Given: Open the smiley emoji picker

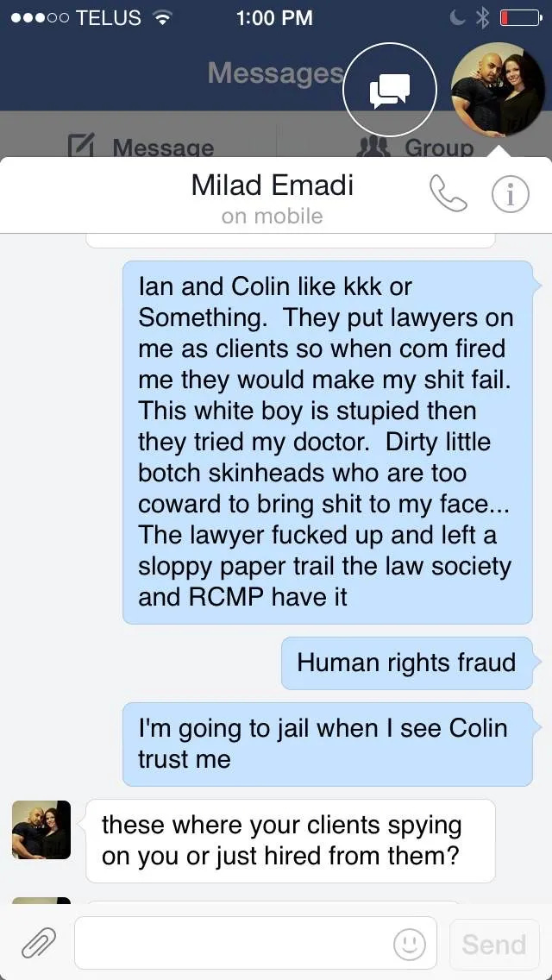Looking at the screenshot, I should (x=410, y=944).
